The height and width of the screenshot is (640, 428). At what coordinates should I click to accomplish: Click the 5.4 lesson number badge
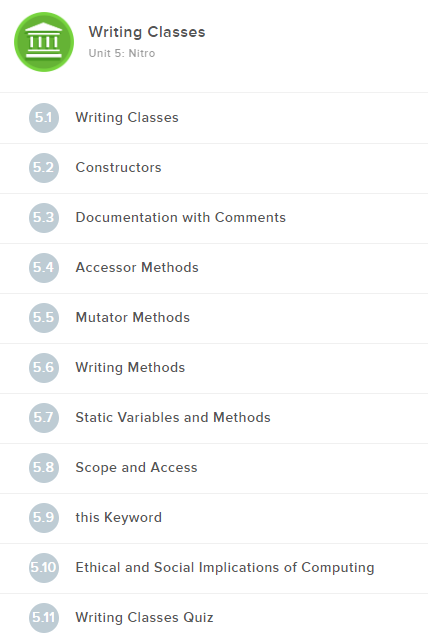(44, 268)
